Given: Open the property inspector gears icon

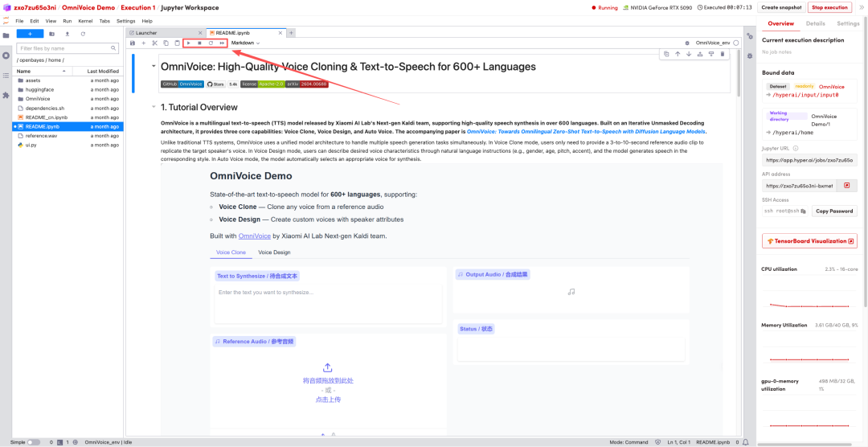Looking at the screenshot, I should click(x=750, y=36).
